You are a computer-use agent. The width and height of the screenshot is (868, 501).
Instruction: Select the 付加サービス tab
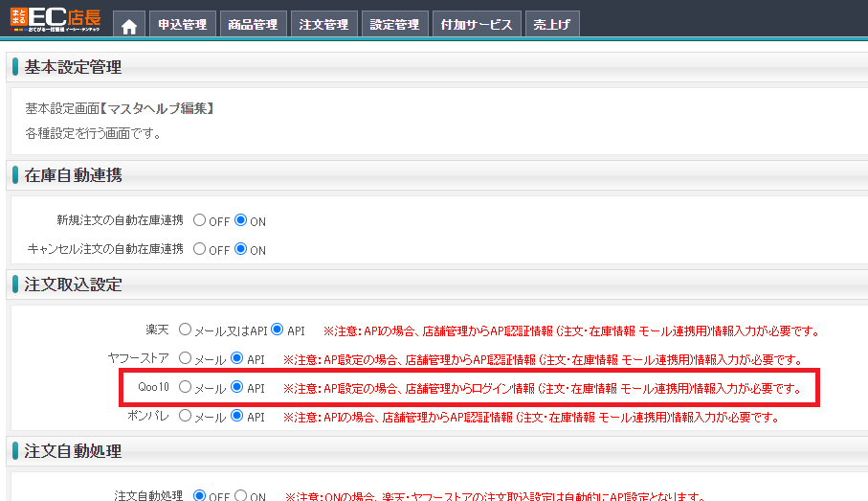[x=478, y=25]
